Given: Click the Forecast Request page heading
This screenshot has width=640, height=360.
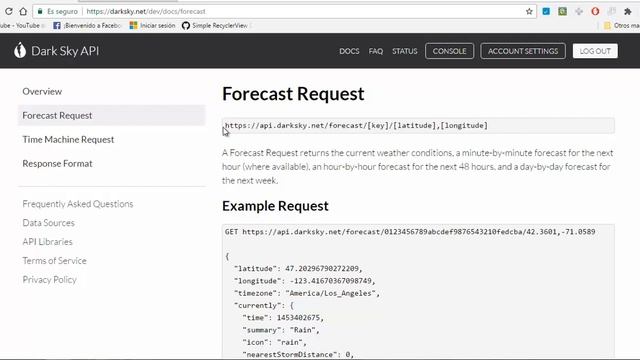Looking at the screenshot, I should click(293, 94).
